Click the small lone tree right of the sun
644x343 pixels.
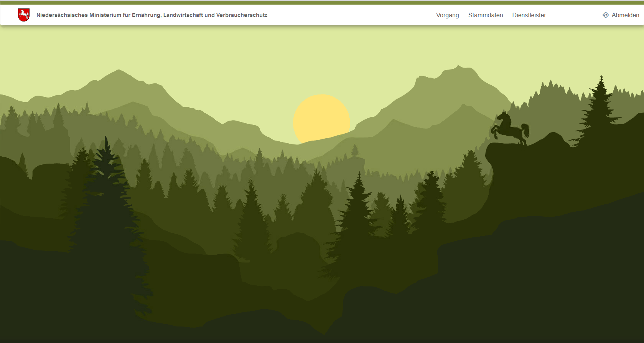pyautogui.click(x=355, y=151)
